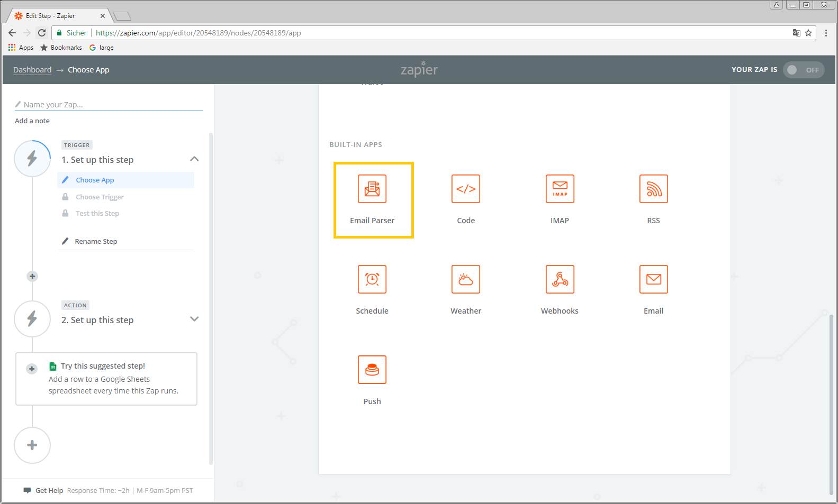This screenshot has height=504, width=838.
Task: Open the Choose App step item
Action: [x=95, y=180]
